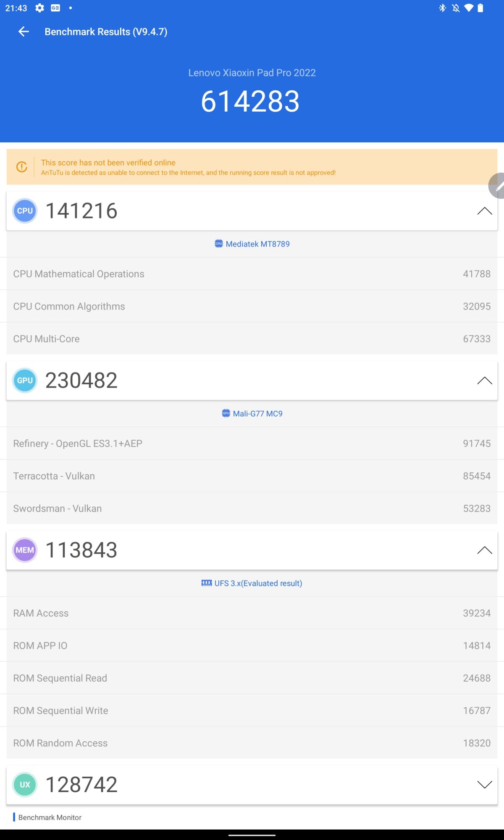Collapse the CPU 141216 section
Screen dimensions: 504x840
[x=485, y=211]
